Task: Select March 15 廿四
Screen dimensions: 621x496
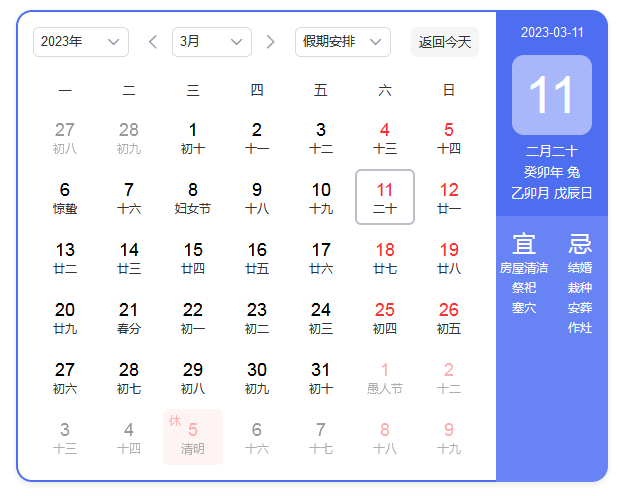Action: click(x=193, y=258)
